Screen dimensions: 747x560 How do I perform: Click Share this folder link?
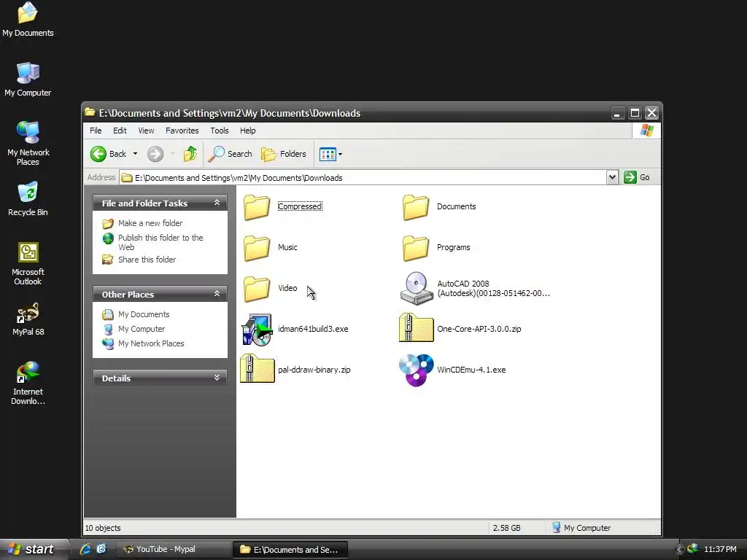(x=147, y=260)
